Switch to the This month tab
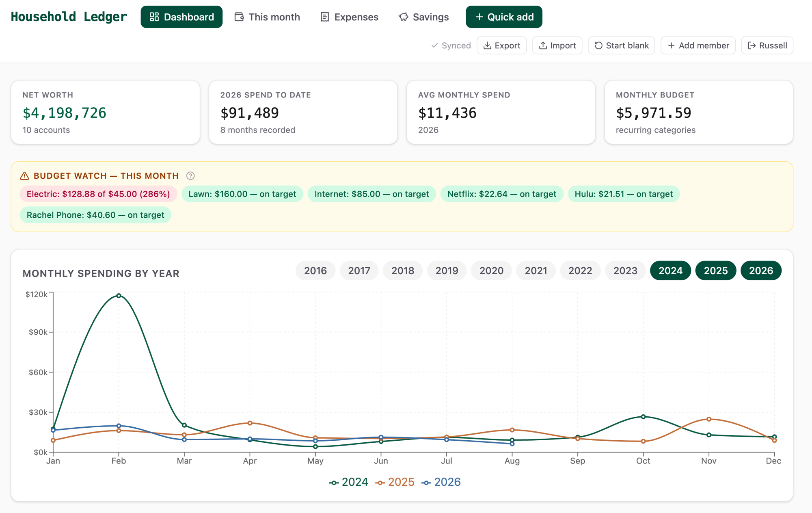This screenshot has height=513, width=812. click(x=268, y=17)
